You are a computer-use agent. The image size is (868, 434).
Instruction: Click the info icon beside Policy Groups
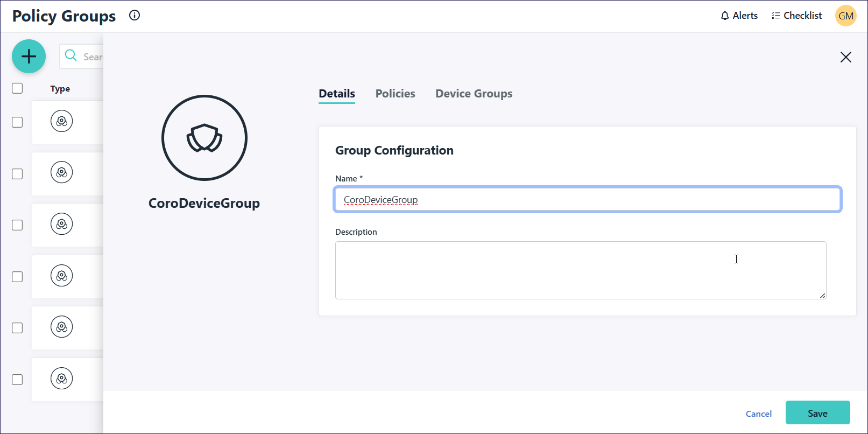coord(135,16)
